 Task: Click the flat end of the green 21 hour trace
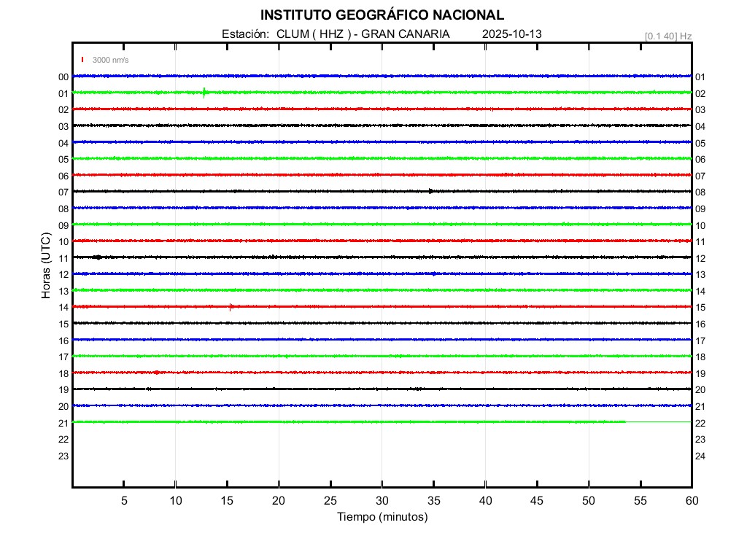pyautogui.click(x=658, y=421)
